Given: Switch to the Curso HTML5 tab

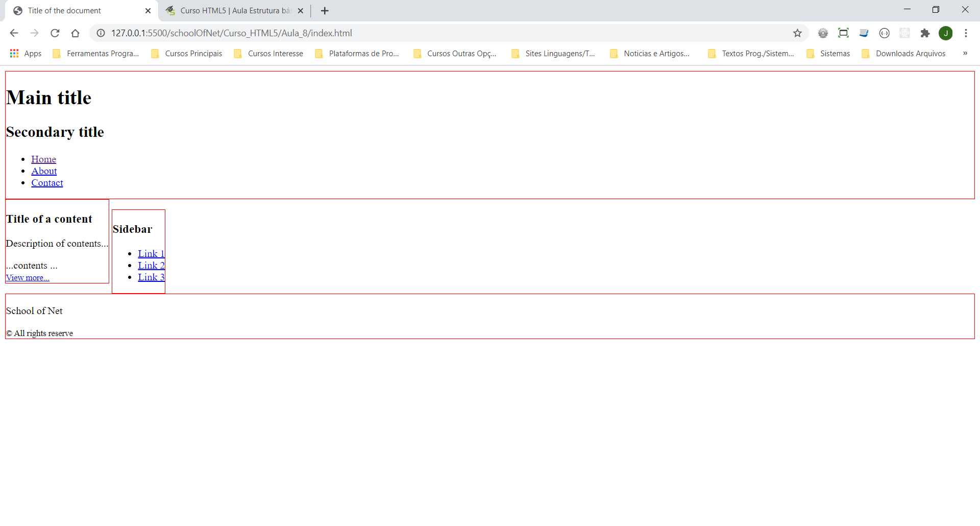Looking at the screenshot, I should click(x=235, y=11).
